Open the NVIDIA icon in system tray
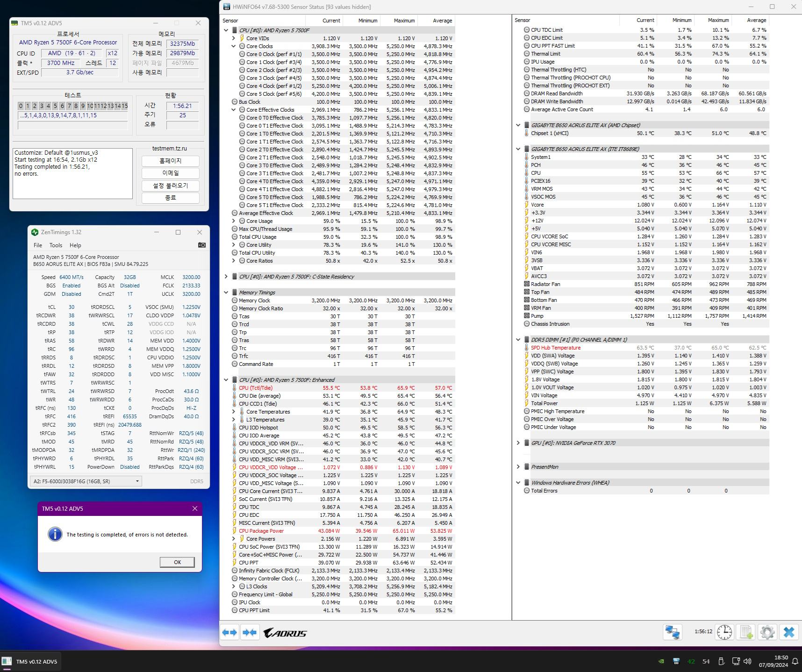802x672 pixels. [661, 661]
